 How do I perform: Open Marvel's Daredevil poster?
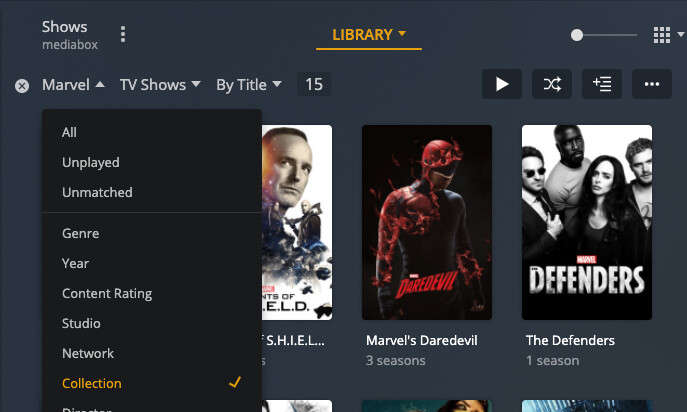[427, 222]
